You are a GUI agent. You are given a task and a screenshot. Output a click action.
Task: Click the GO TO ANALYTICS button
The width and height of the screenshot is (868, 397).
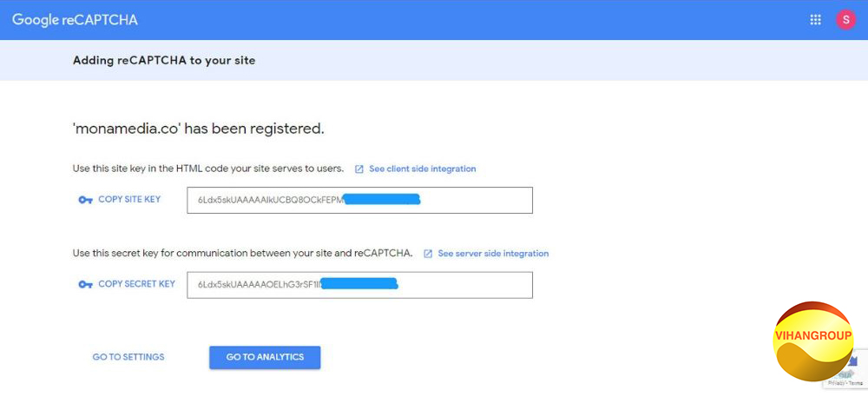pyautogui.click(x=265, y=357)
